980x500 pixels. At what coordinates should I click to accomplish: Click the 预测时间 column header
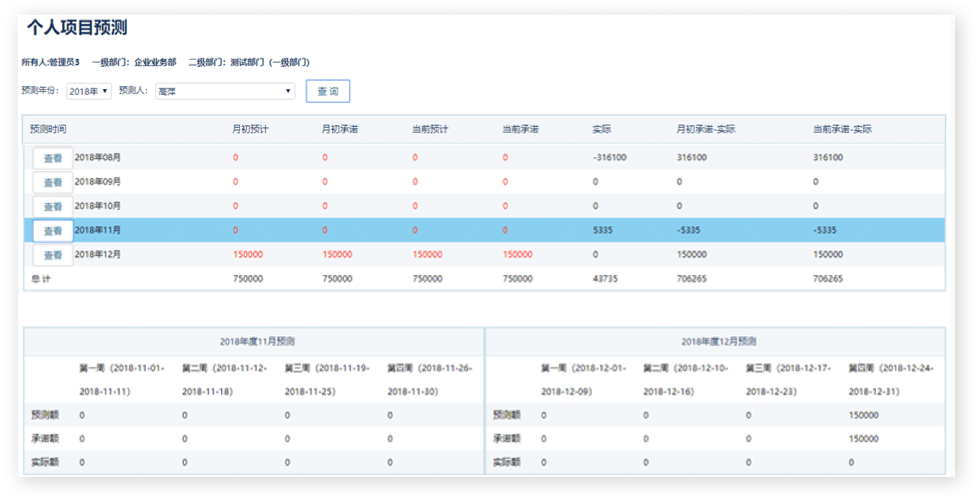(48, 129)
